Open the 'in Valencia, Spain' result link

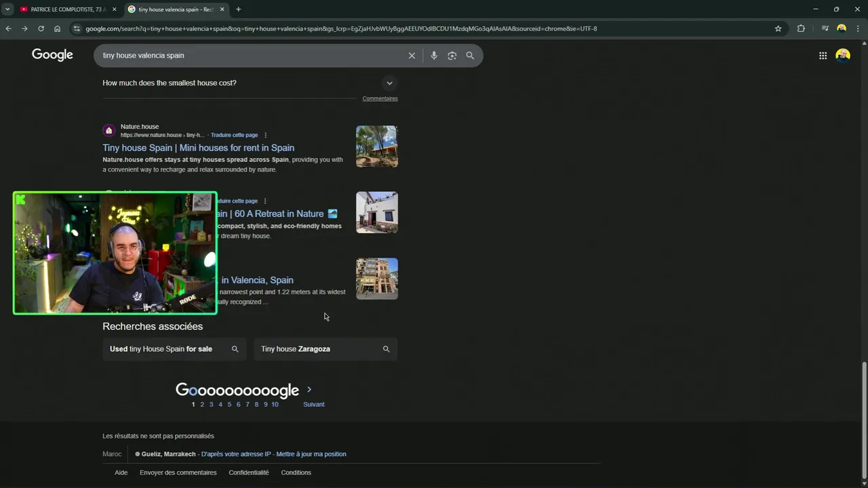click(257, 280)
